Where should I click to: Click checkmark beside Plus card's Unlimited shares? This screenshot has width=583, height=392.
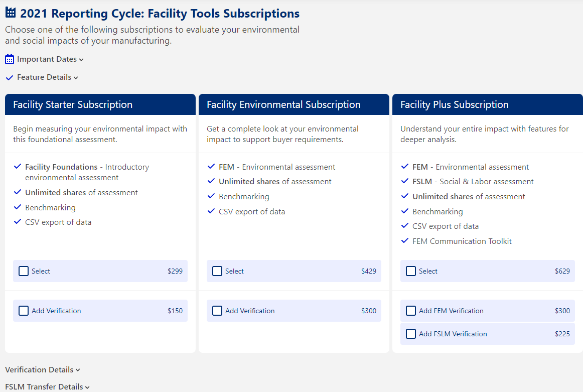[405, 196]
